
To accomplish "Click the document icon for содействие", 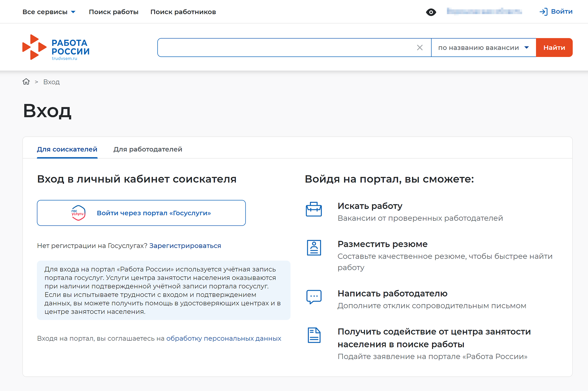I will click(314, 335).
